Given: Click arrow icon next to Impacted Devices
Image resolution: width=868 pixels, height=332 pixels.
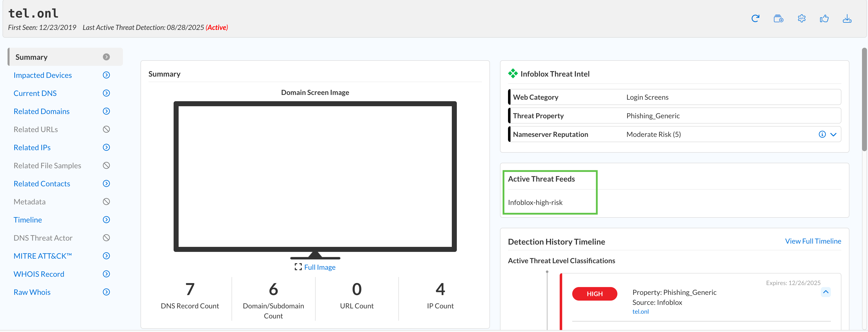Looking at the screenshot, I should click(106, 75).
